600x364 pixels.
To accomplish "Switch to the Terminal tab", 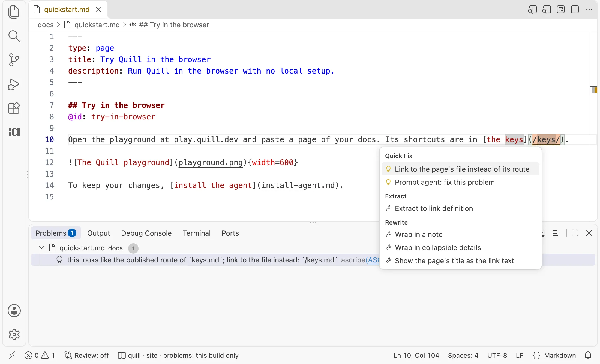I will (x=197, y=233).
